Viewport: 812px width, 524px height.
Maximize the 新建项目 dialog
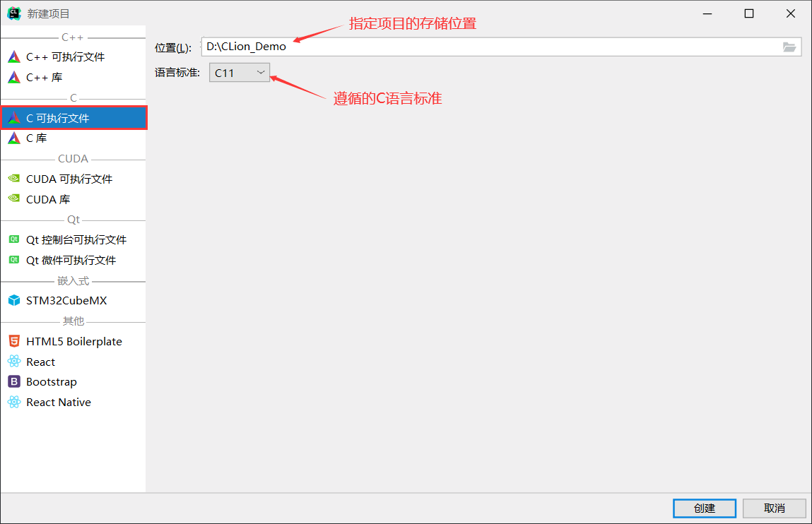tap(749, 13)
